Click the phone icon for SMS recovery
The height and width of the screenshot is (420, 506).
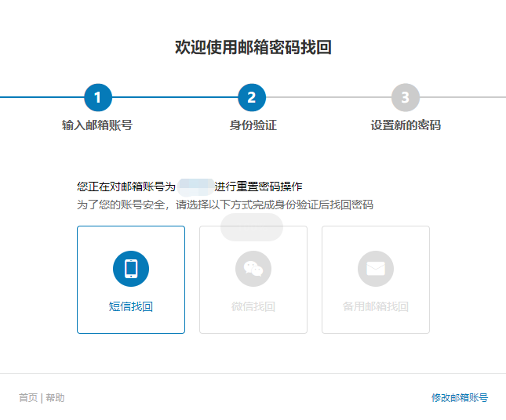tap(131, 269)
